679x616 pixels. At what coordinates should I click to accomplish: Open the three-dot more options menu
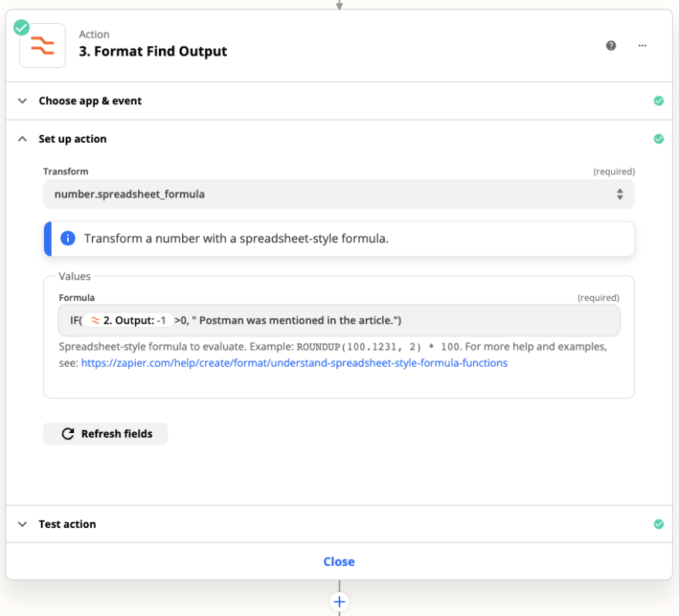(x=642, y=46)
